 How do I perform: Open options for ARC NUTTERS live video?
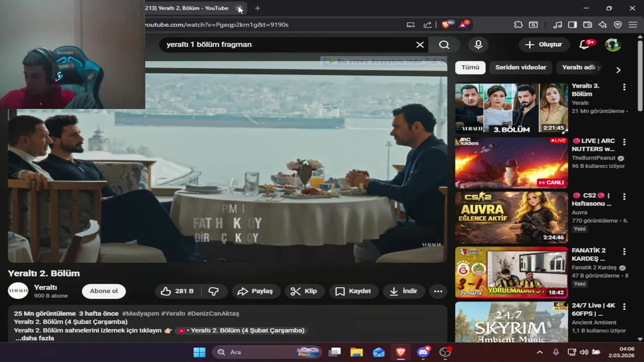(624, 142)
